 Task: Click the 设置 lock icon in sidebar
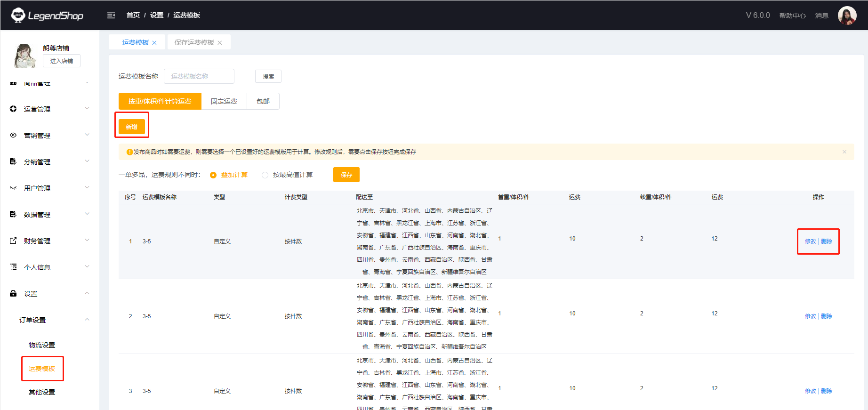click(13, 293)
